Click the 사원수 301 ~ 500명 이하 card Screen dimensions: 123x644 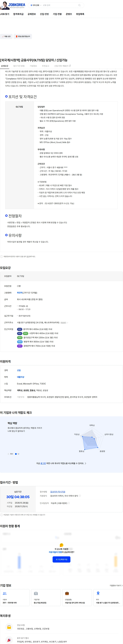pyautogui.click(x=15, y=597)
